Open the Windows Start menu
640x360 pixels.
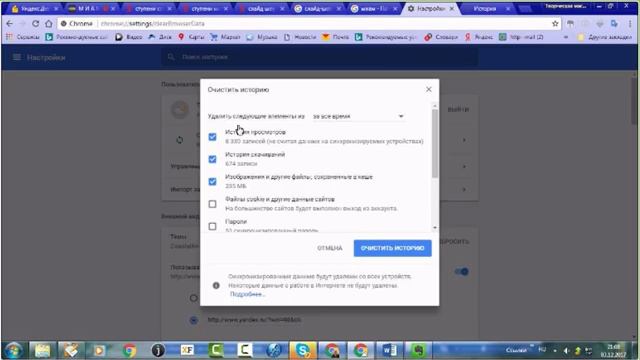click(14, 351)
